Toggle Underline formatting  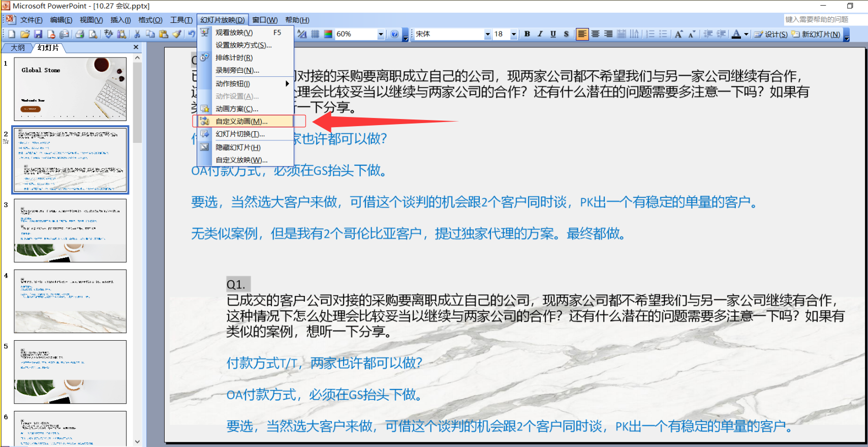click(553, 34)
